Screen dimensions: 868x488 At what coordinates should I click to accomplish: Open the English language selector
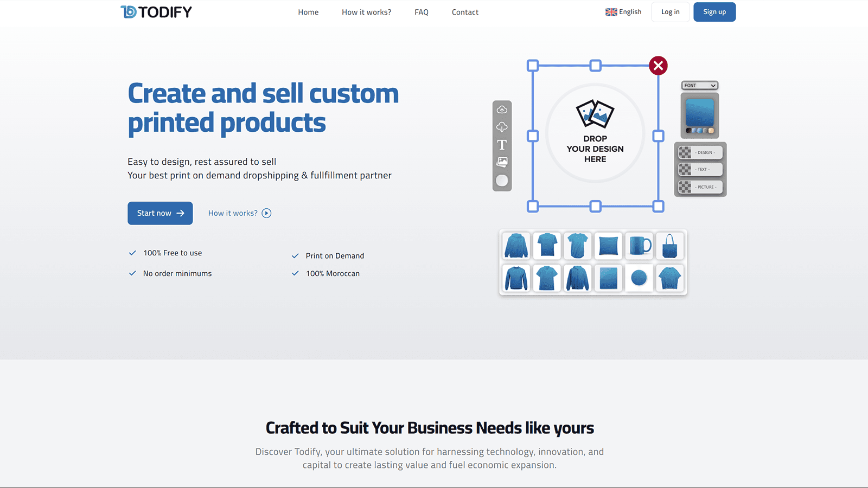[623, 11]
